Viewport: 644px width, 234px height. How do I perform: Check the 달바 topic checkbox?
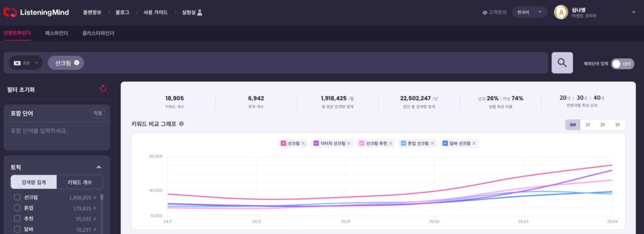pos(17,229)
